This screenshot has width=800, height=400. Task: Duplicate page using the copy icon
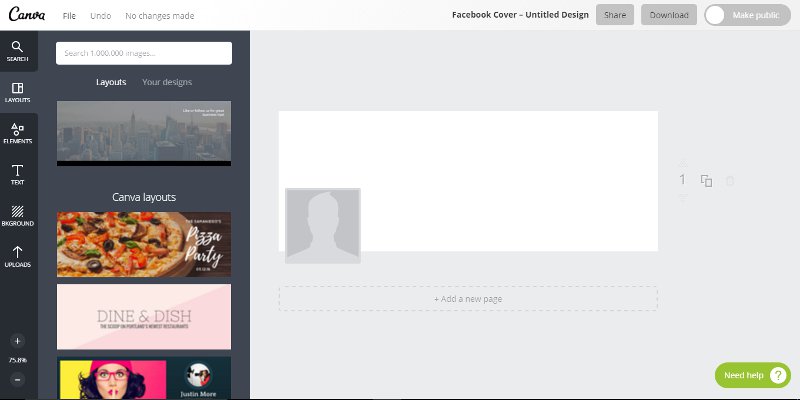pos(706,181)
